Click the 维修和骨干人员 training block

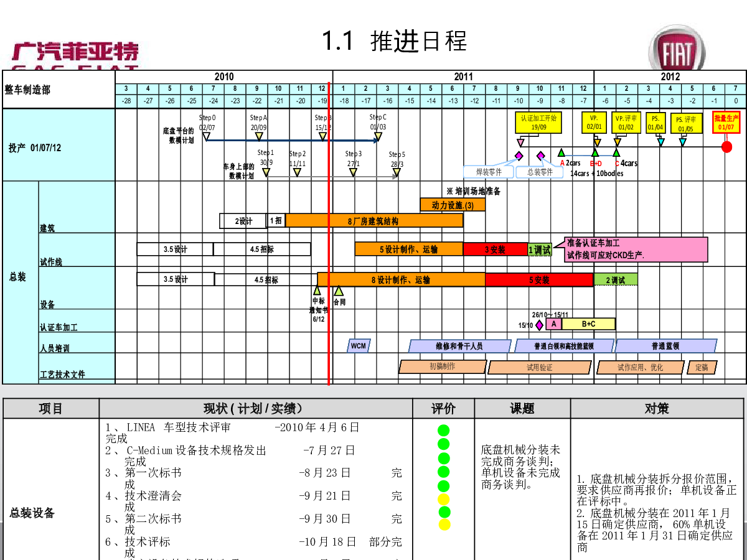coord(459,345)
